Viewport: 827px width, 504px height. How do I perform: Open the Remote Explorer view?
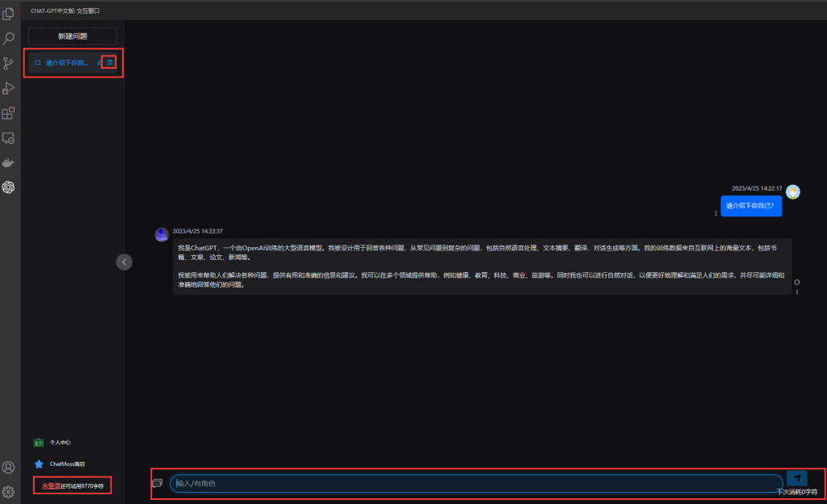[x=10, y=138]
